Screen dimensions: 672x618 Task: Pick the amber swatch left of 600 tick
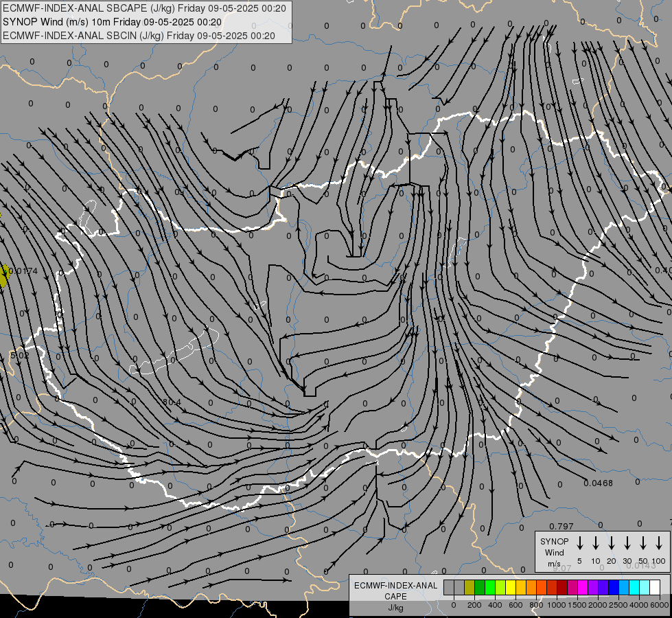pos(521,587)
